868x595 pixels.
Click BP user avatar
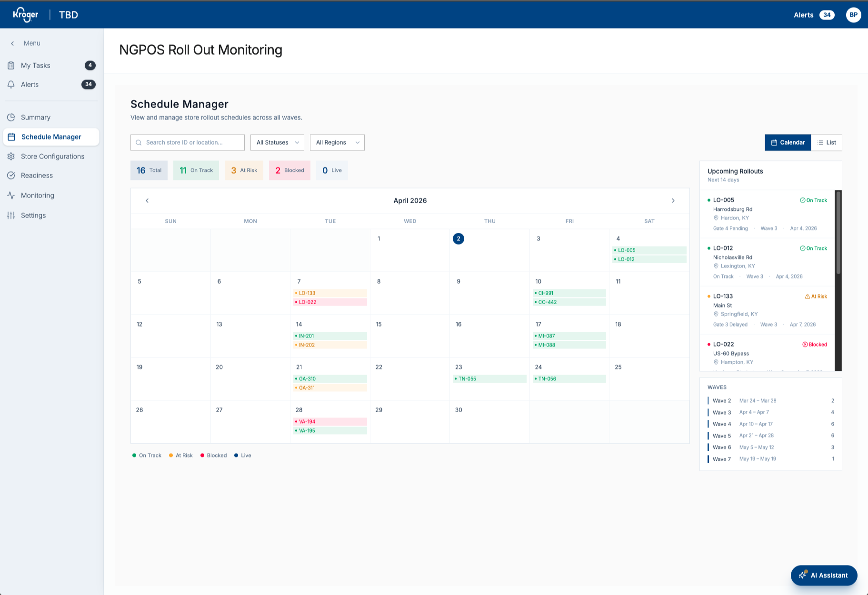click(x=853, y=15)
